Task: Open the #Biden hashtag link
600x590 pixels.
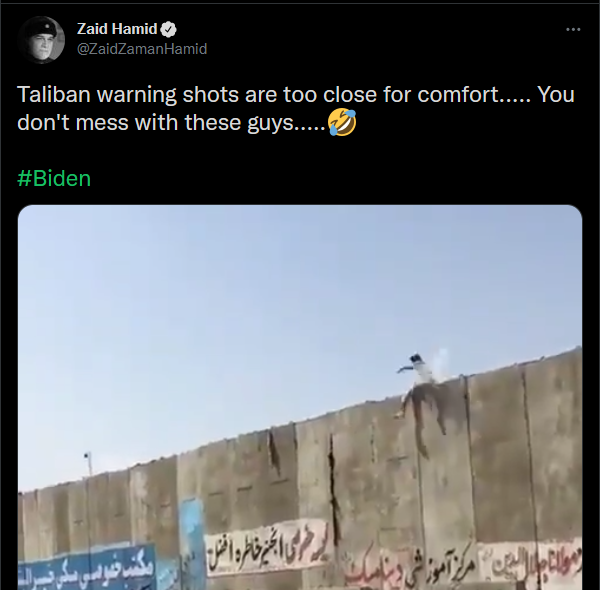Action: (54, 179)
